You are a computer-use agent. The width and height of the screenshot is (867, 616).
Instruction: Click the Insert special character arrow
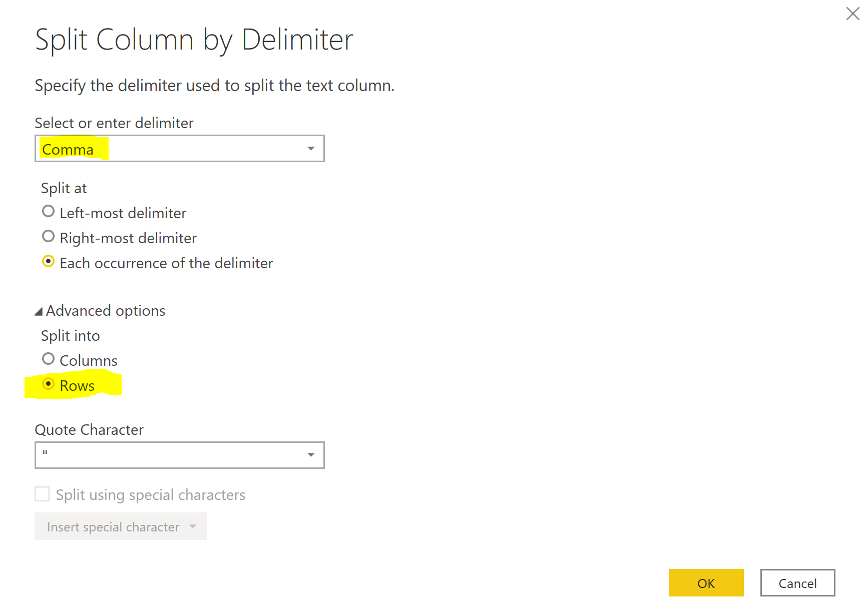tap(193, 526)
